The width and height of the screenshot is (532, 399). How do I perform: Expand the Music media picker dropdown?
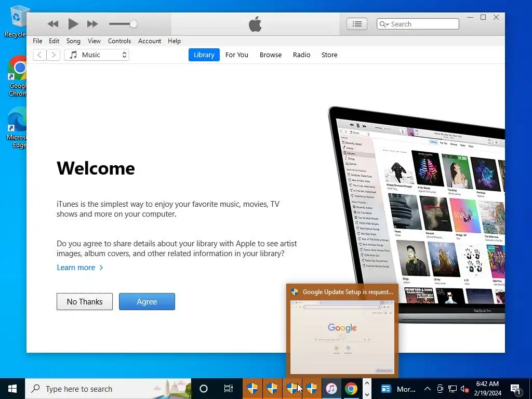[97, 55]
